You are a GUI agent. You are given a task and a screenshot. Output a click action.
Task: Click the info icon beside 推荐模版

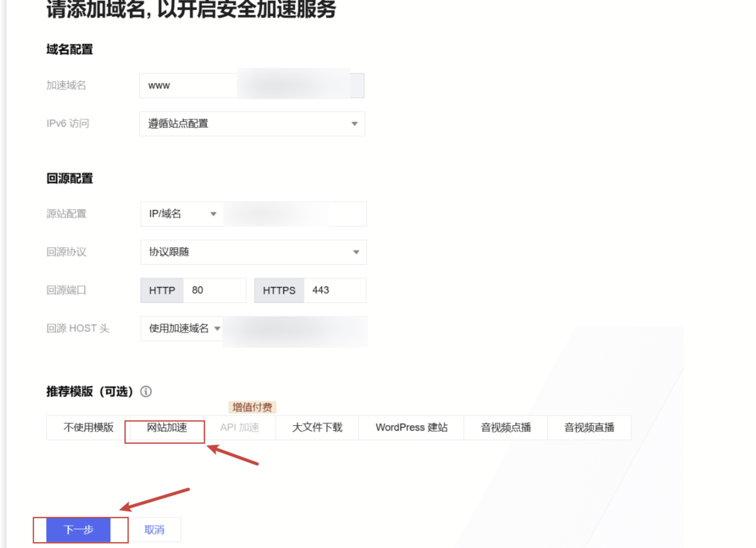point(146,392)
